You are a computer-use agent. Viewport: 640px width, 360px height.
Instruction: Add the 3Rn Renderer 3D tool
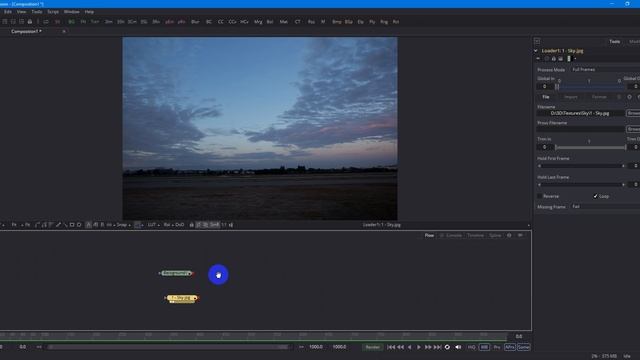point(156,22)
